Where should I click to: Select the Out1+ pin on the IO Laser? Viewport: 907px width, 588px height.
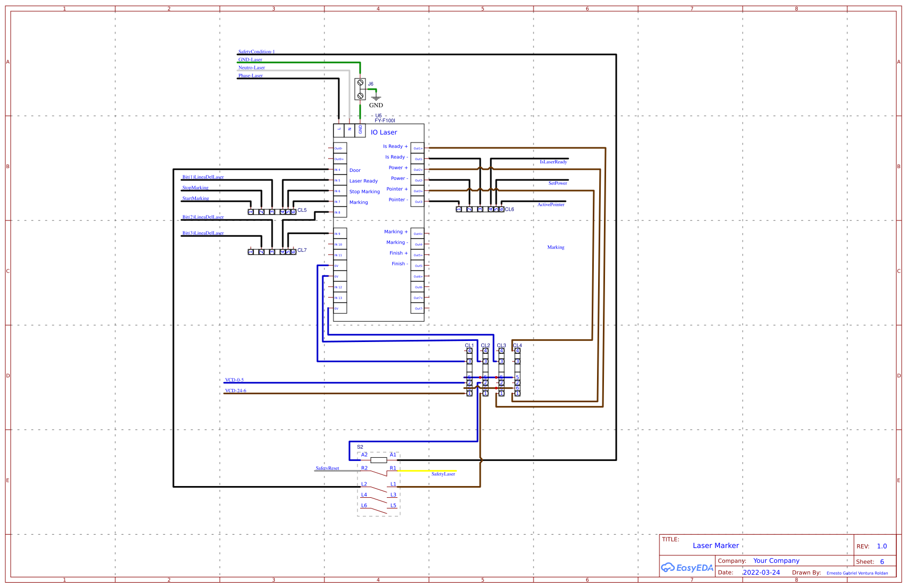[418, 147]
